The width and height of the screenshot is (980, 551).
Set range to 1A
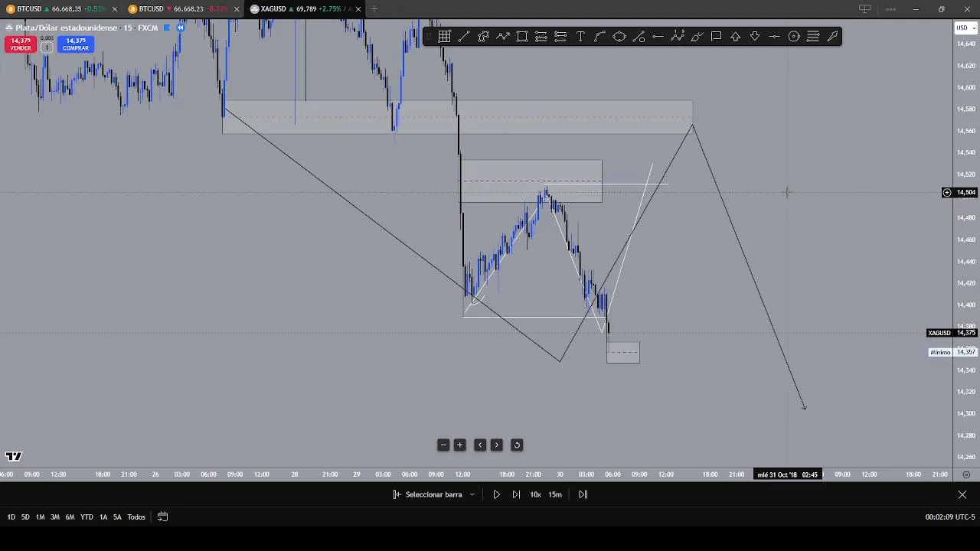click(x=103, y=517)
